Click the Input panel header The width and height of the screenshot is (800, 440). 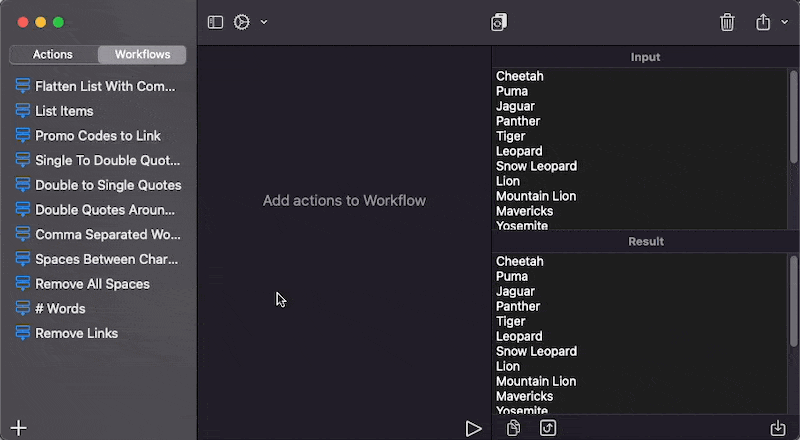645,57
